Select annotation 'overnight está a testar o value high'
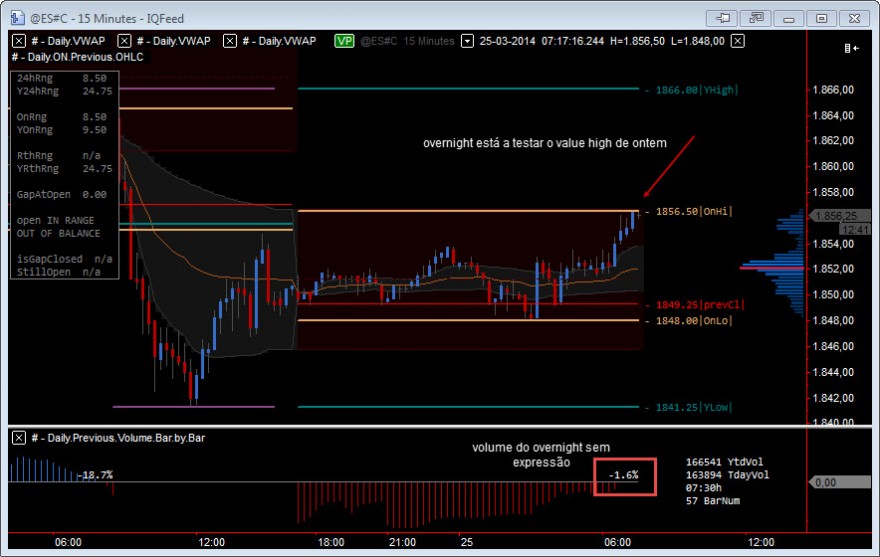The height and width of the screenshot is (557, 880). coord(544,143)
